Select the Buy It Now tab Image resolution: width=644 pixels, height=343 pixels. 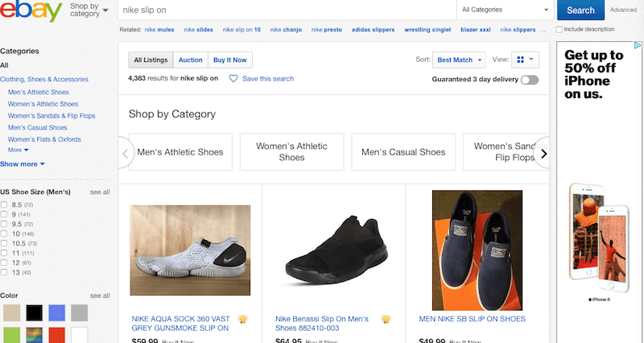point(230,60)
